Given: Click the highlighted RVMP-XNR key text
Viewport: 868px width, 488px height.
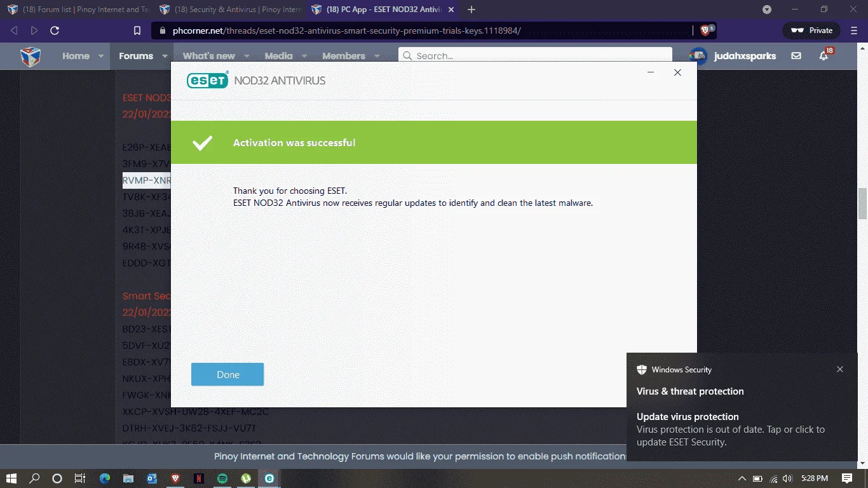Looking at the screenshot, I should pyautogui.click(x=147, y=180).
